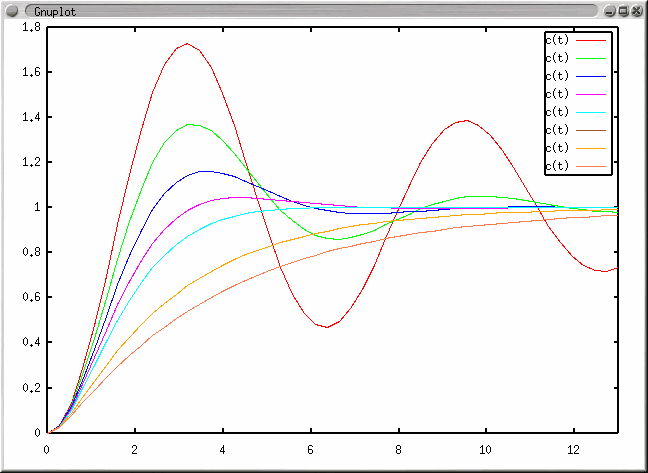Pick the coral legend line sample at the bottom
Image resolution: width=648 pixels, height=473 pixels.
[591, 166]
